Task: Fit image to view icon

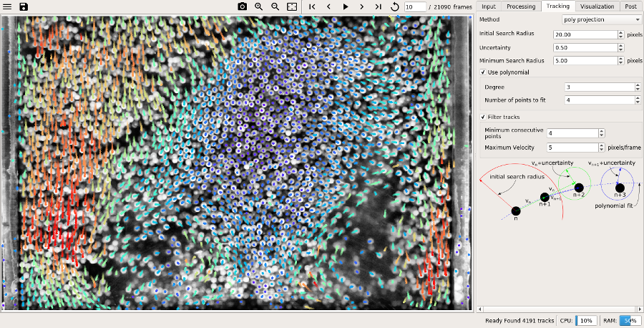Action: [292, 6]
